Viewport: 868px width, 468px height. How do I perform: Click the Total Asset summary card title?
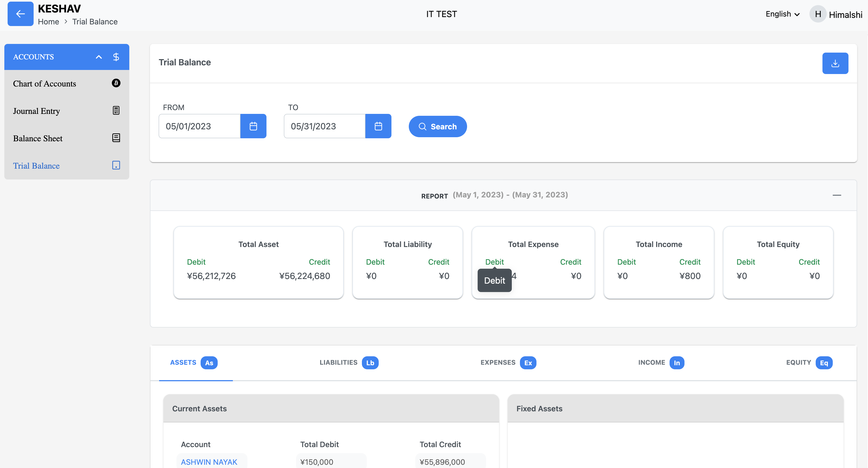[x=258, y=244]
